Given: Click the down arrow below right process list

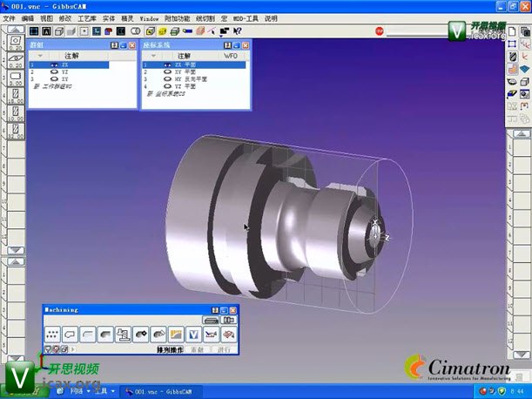Looking at the screenshot, I should point(522,355).
